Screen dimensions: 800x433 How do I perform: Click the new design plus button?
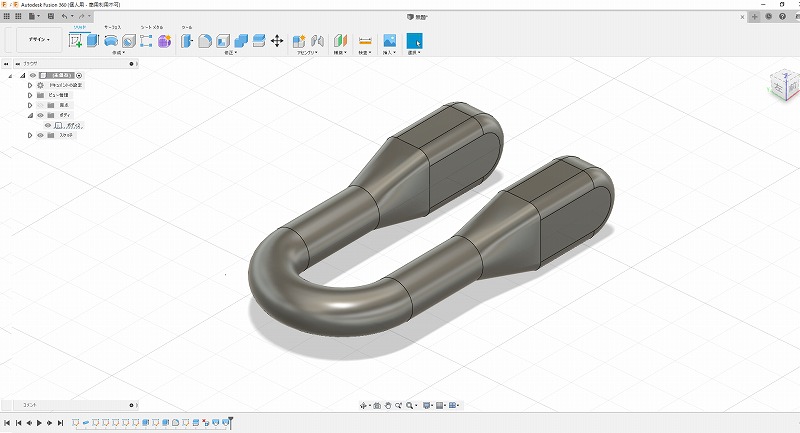click(755, 16)
